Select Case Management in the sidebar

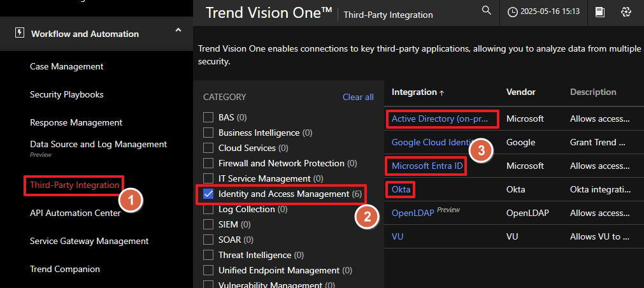tap(66, 66)
